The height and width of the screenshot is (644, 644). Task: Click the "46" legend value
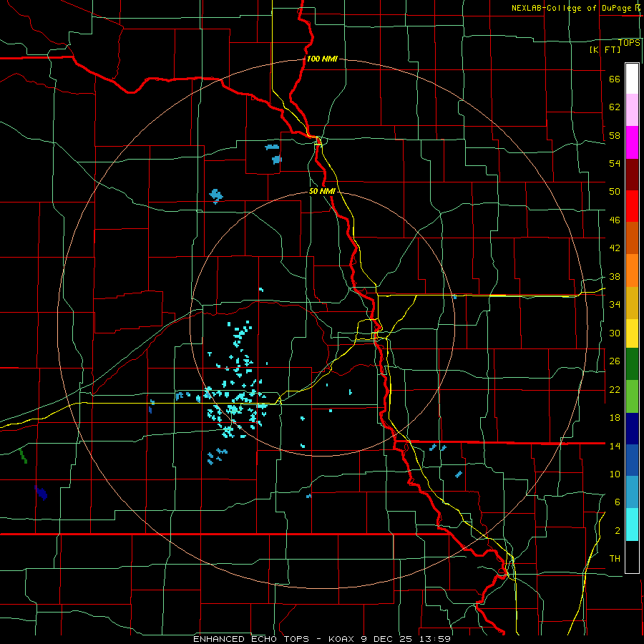pyautogui.click(x=615, y=220)
